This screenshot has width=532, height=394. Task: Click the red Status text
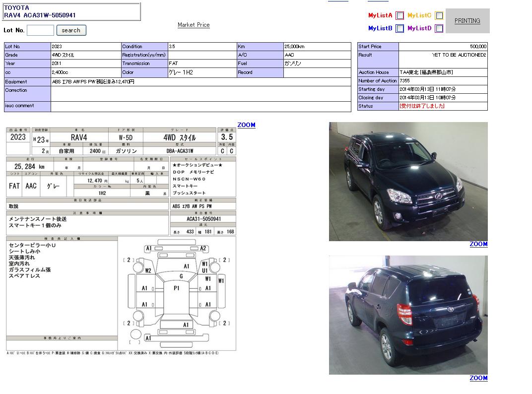point(422,106)
